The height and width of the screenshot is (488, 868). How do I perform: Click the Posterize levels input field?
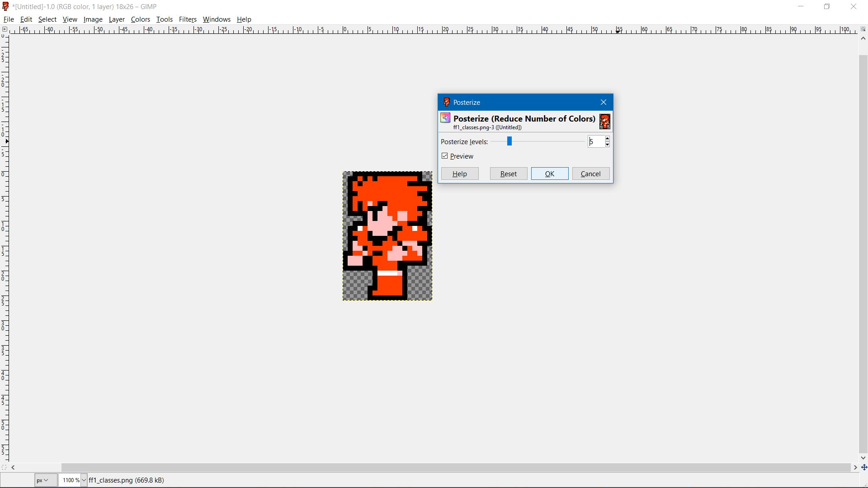click(x=594, y=141)
